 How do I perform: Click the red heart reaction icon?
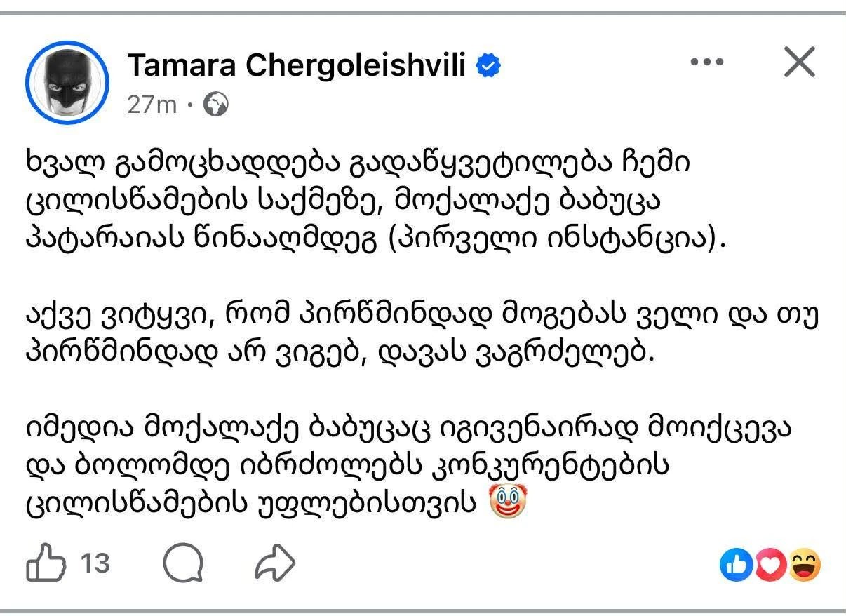pos(770,565)
